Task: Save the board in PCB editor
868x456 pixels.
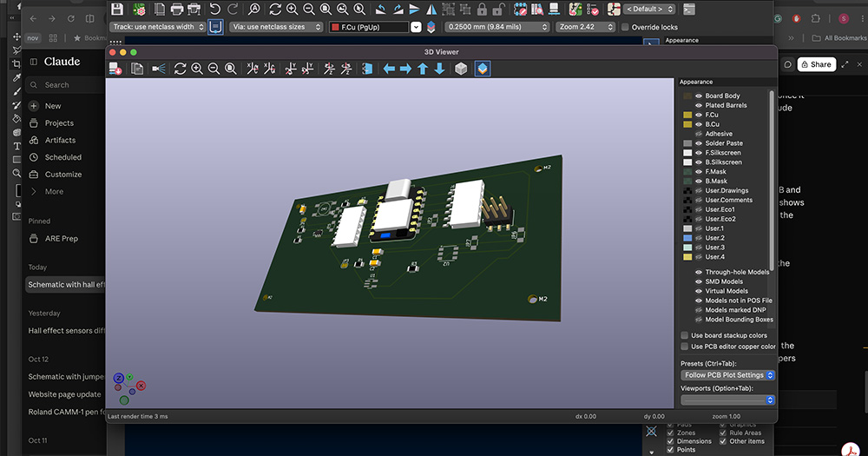Action: click(x=117, y=9)
